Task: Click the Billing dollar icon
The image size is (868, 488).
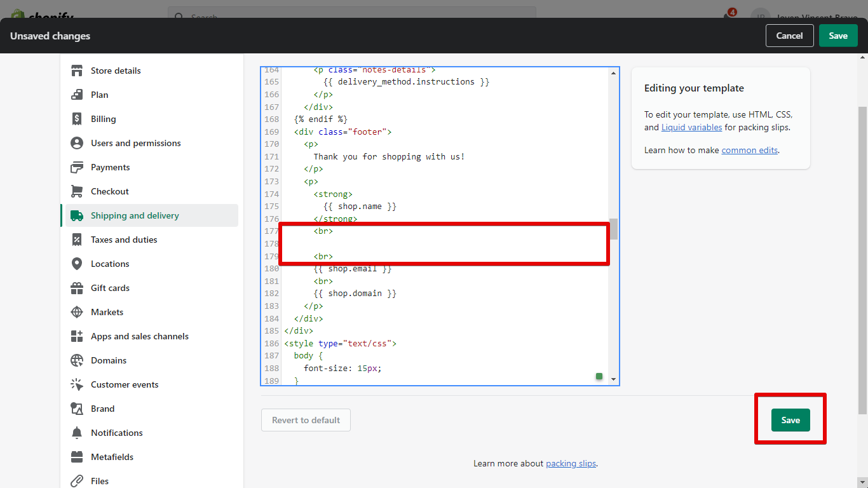Action: click(77, 119)
